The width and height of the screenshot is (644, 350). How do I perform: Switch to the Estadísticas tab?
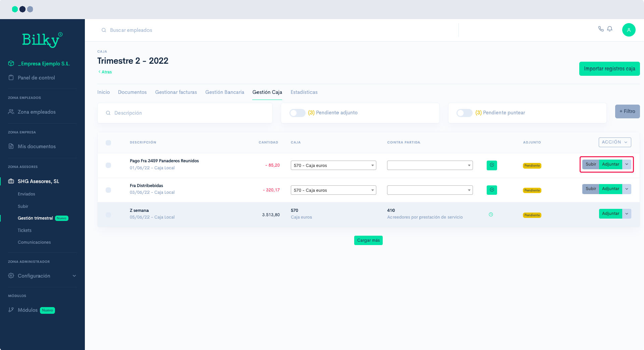pos(304,92)
